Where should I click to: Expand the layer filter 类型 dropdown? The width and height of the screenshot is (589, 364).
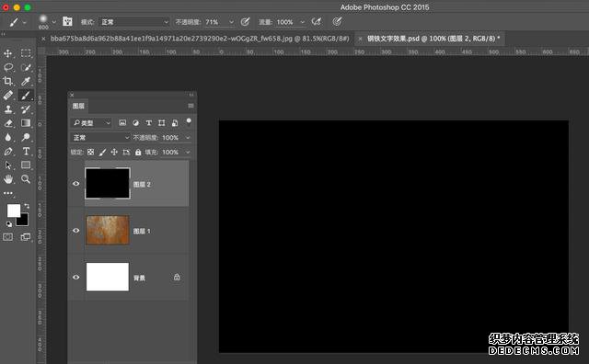coord(91,122)
